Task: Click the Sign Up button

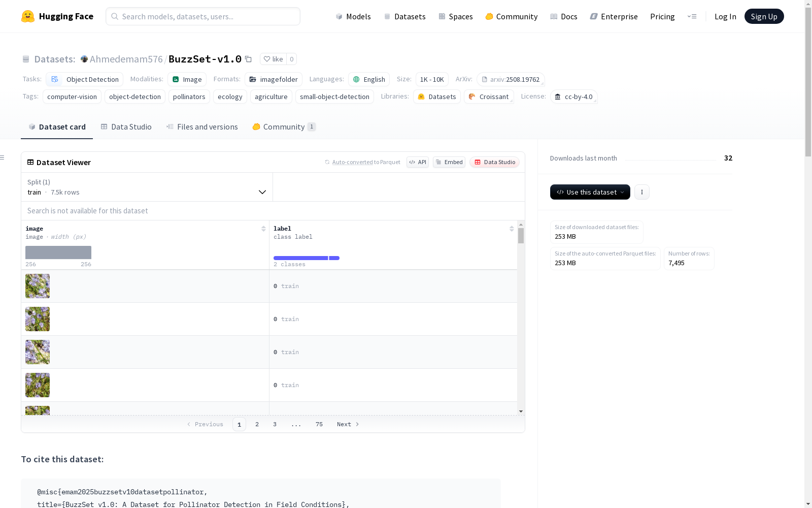Action: pyautogui.click(x=764, y=16)
